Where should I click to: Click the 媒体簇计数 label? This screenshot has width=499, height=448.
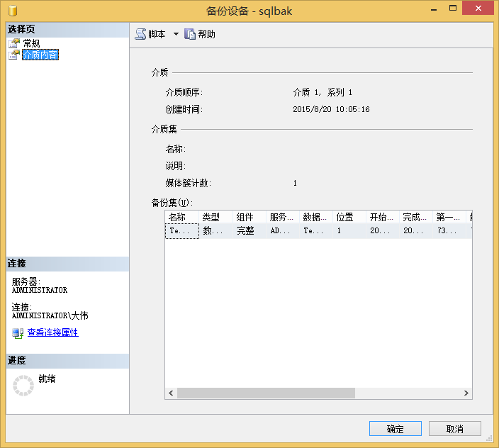(189, 183)
